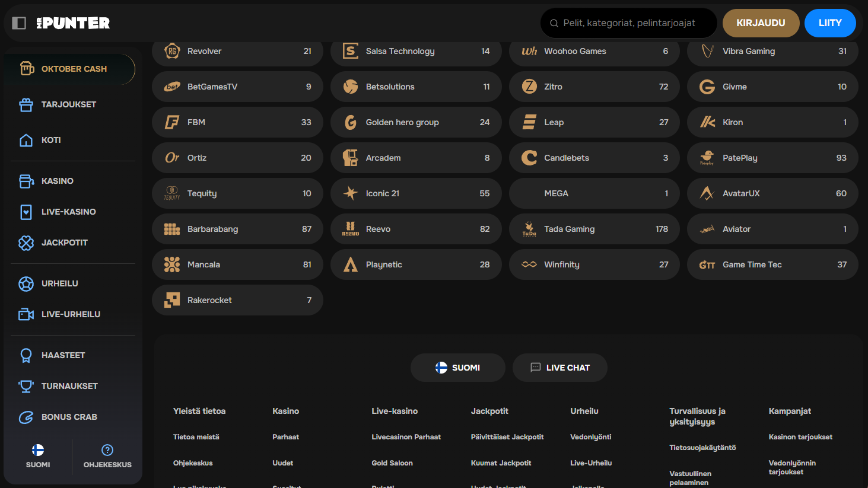Open Turnaukset trophy icon
This screenshot has height=488, width=868.
[x=26, y=387]
